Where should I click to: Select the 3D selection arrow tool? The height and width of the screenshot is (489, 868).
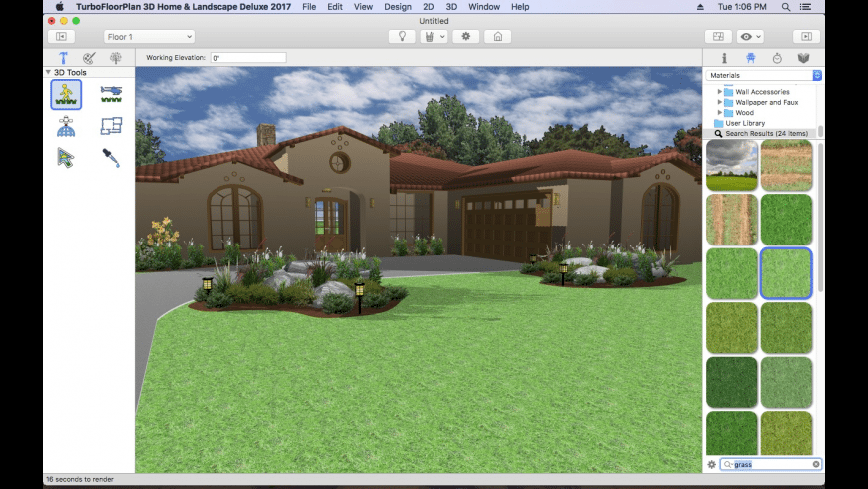tap(65, 158)
